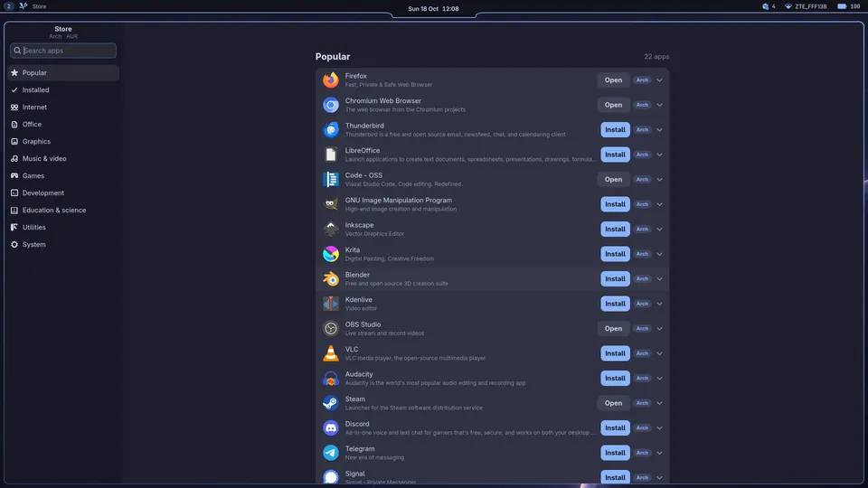This screenshot has width=868, height=488.
Task: Install Discord
Action: (615, 427)
